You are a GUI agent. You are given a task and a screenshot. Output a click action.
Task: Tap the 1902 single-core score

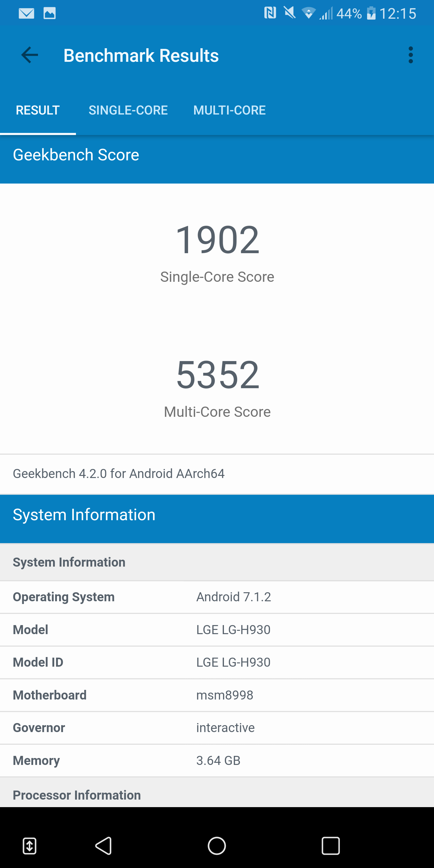point(217,240)
